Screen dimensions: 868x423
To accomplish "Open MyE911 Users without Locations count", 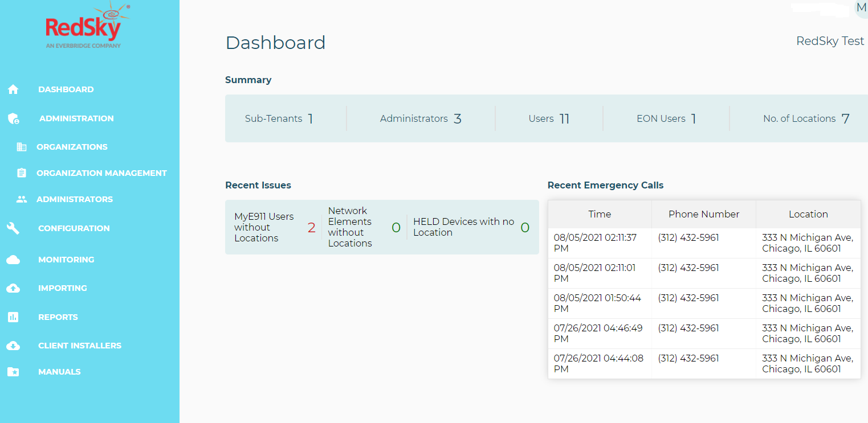I will 311,228.
